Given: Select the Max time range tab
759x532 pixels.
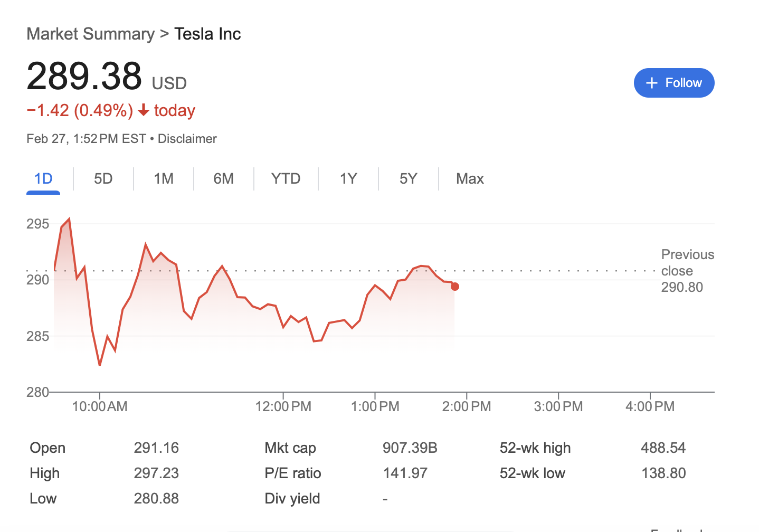Looking at the screenshot, I should pyautogui.click(x=470, y=179).
